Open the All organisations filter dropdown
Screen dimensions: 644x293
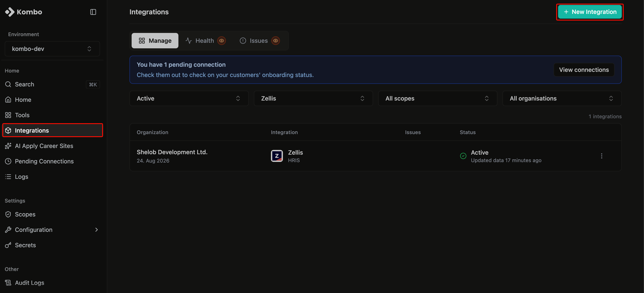[x=562, y=98]
